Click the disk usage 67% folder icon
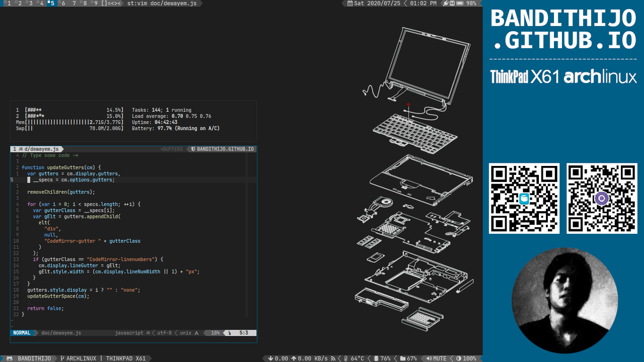This screenshot has width=644, height=362. pyautogui.click(x=403, y=358)
